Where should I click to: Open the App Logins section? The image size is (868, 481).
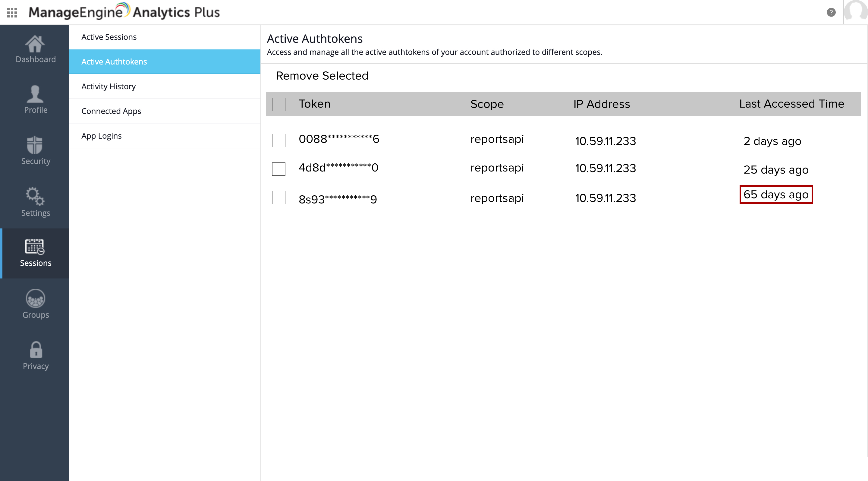[x=102, y=135]
